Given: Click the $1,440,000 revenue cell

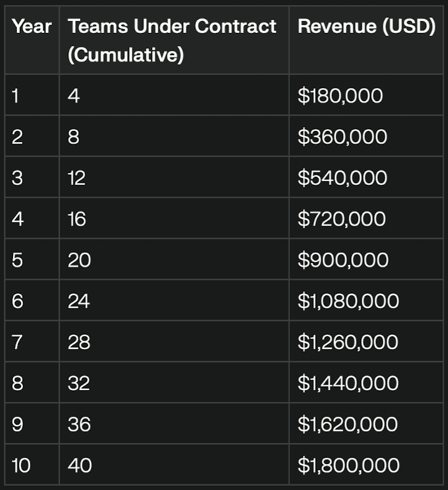Looking at the screenshot, I should coord(347,383).
